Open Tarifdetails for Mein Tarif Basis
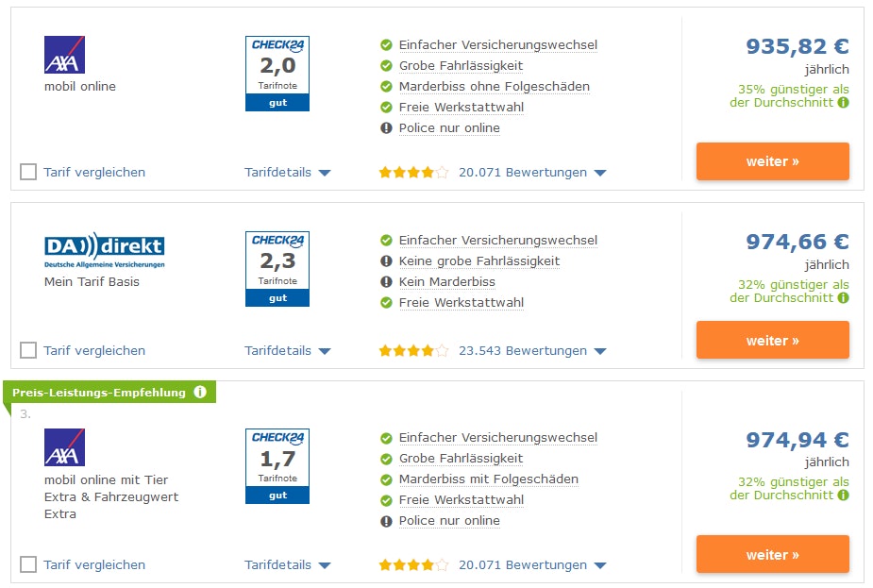 click(x=287, y=351)
